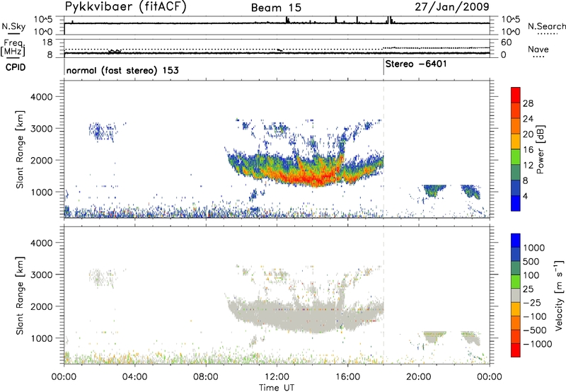Click the CPID label
566x392 pixels.
click(16, 67)
